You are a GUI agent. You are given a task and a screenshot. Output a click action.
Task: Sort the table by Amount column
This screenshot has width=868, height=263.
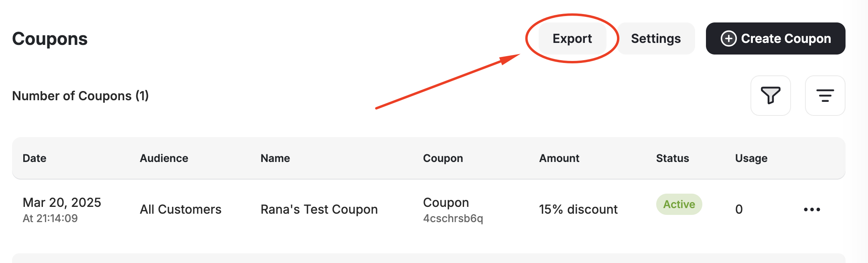[559, 158]
